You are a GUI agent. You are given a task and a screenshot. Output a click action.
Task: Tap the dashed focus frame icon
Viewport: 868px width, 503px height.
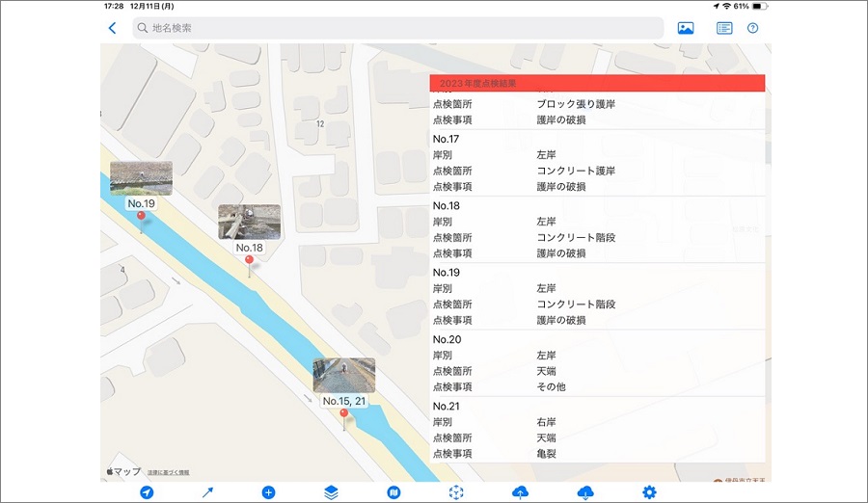tap(456, 492)
